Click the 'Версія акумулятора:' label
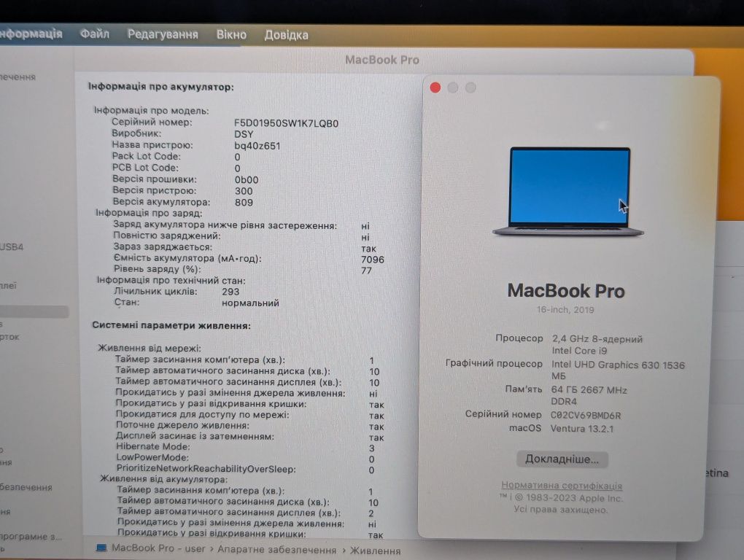 tap(161, 201)
